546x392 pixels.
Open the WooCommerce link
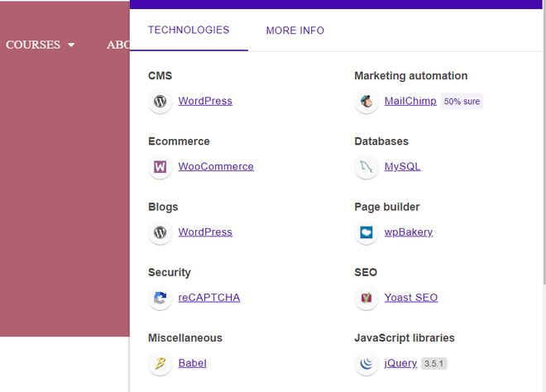point(216,167)
